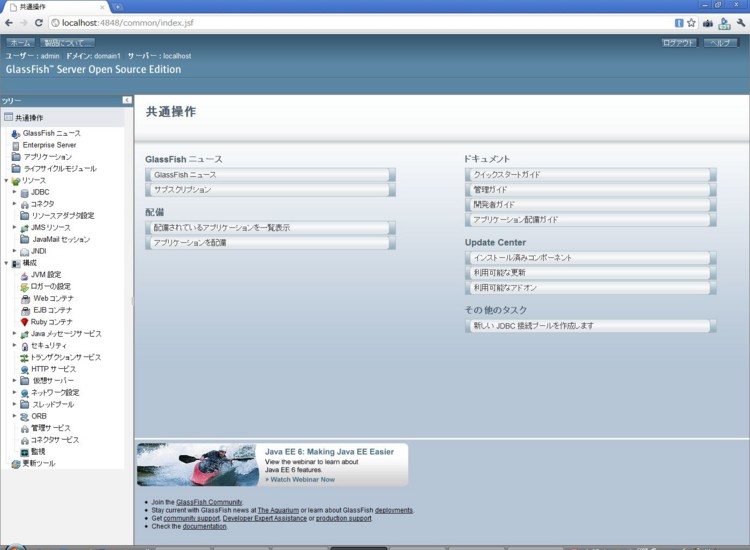Click the トランザクションサービス icon

24,358
